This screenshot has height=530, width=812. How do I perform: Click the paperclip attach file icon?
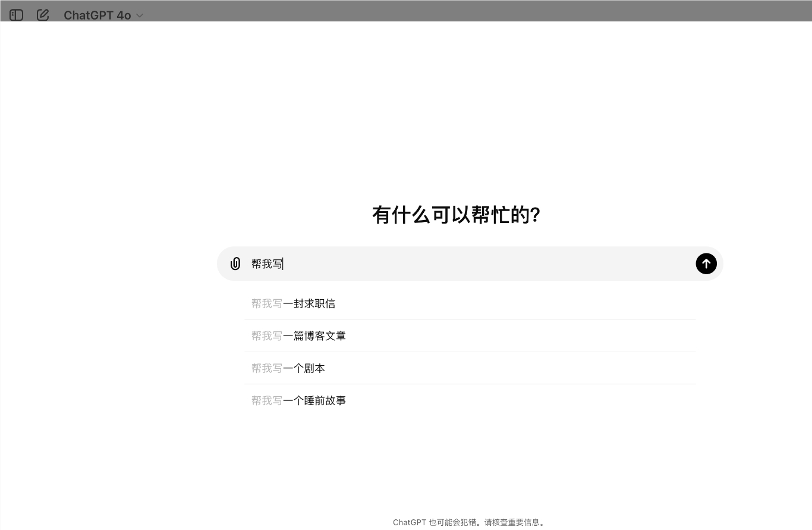(235, 264)
